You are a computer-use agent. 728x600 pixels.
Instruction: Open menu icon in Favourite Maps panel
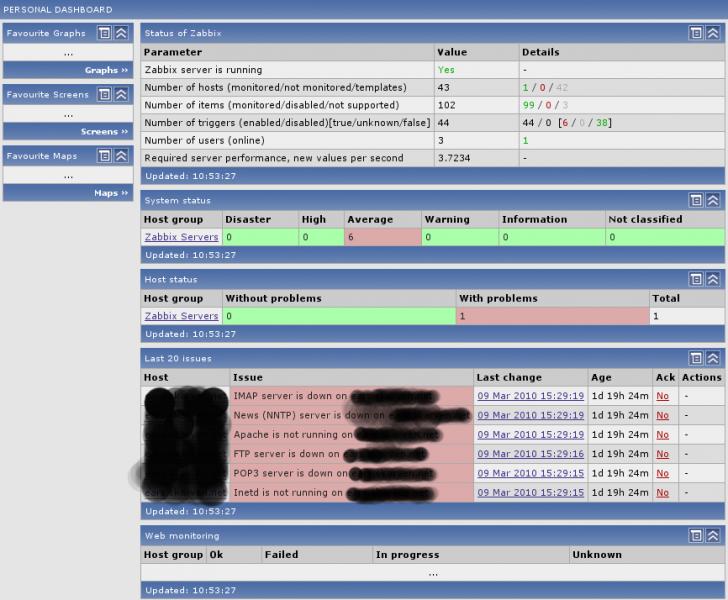(104, 156)
